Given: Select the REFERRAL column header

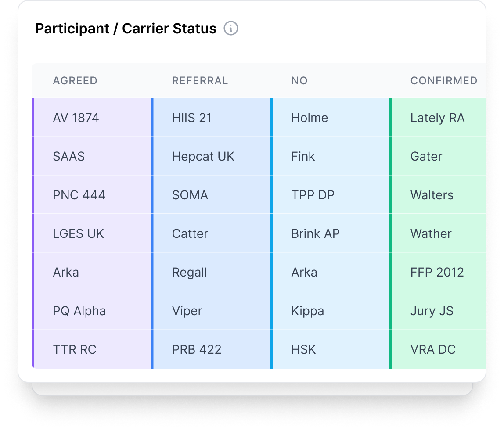Looking at the screenshot, I should [200, 81].
